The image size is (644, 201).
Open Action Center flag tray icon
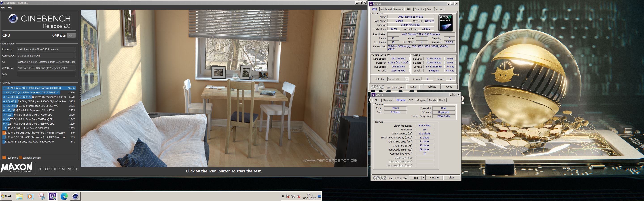pos(288,197)
